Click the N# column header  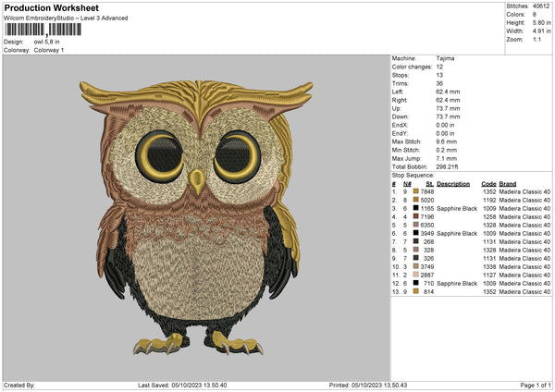[407, 183]
